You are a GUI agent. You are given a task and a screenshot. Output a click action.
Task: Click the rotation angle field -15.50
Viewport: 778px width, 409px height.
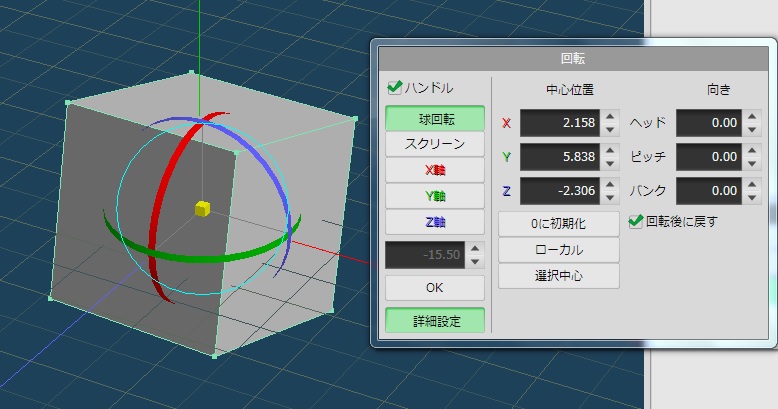[425, 255]
